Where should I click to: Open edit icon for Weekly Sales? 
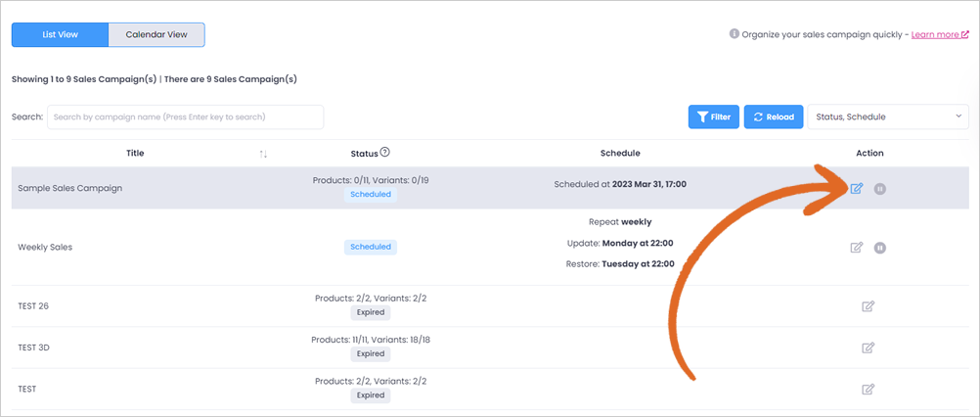coord(856,247)
